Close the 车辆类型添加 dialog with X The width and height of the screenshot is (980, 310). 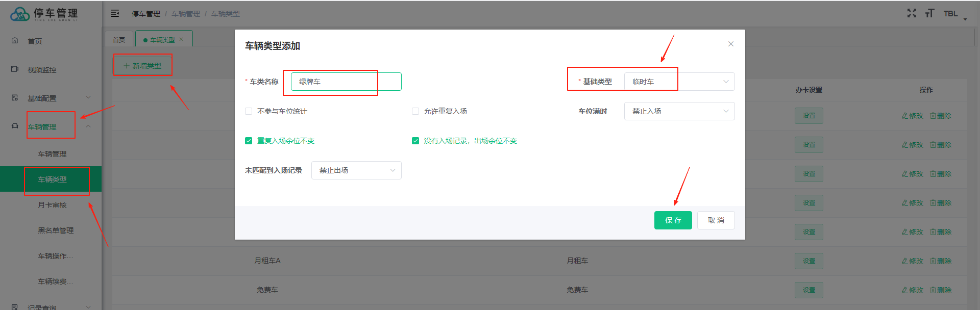coord(731,44)
